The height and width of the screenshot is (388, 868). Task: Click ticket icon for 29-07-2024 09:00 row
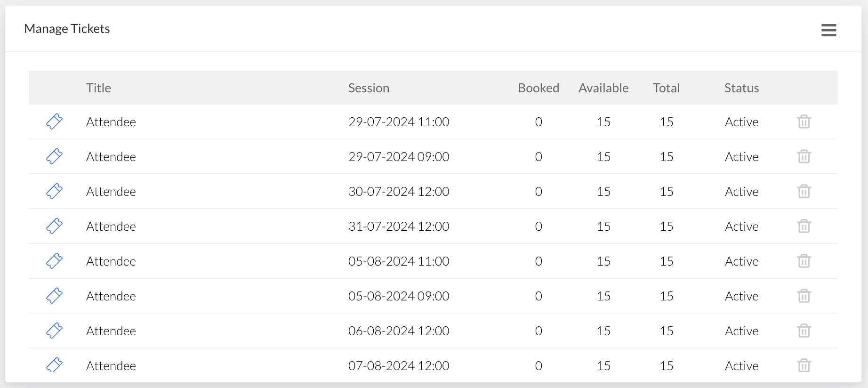[54, 157]
